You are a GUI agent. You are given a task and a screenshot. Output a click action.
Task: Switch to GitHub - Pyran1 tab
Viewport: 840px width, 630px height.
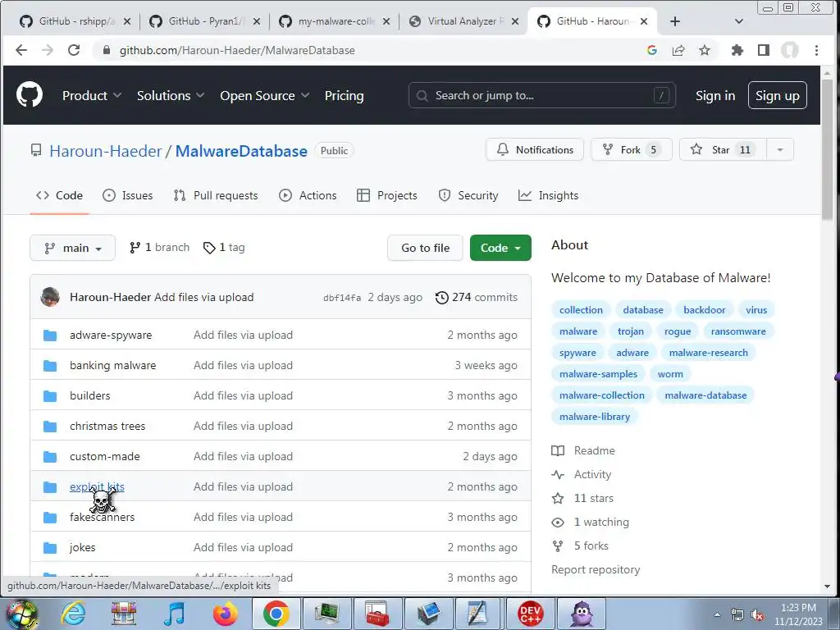click(206, 21)
